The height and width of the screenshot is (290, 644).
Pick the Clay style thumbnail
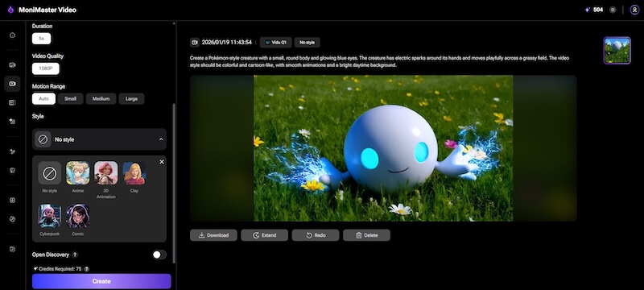(134, 173)
